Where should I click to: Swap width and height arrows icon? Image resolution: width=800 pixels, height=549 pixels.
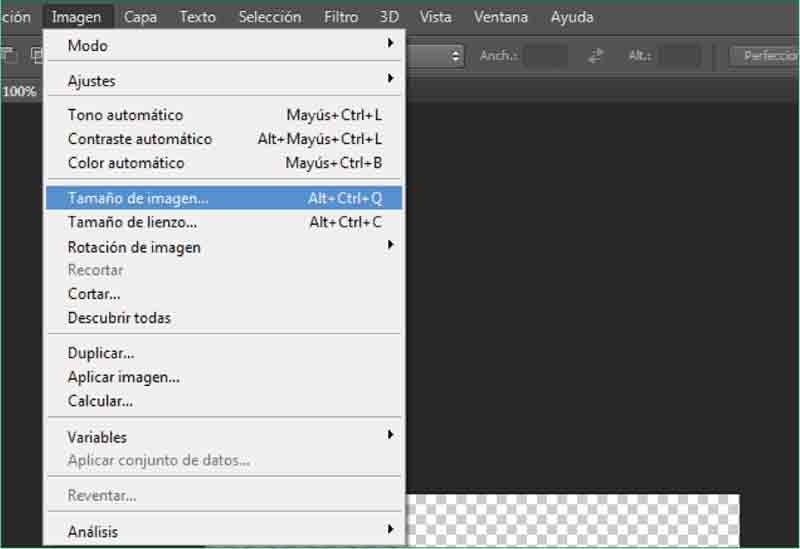pyautogui.click(x=596, y=56)
